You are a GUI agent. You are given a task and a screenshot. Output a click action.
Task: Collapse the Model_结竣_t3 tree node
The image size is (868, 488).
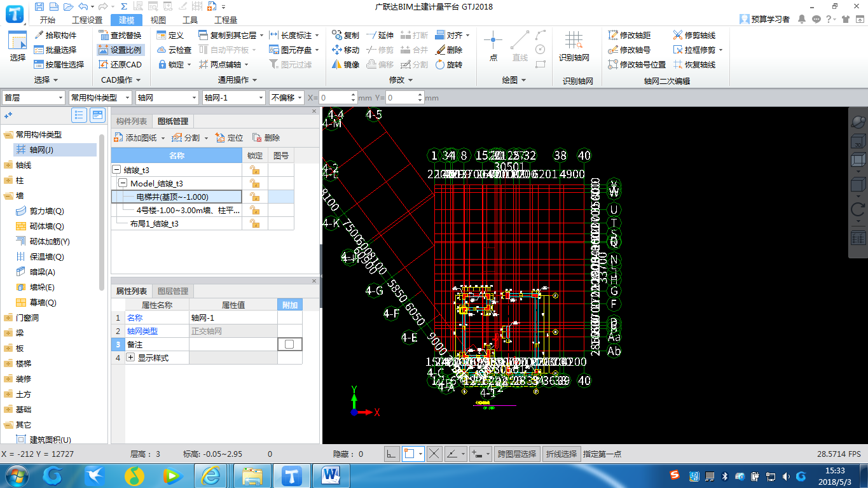(x=123, y=183)
